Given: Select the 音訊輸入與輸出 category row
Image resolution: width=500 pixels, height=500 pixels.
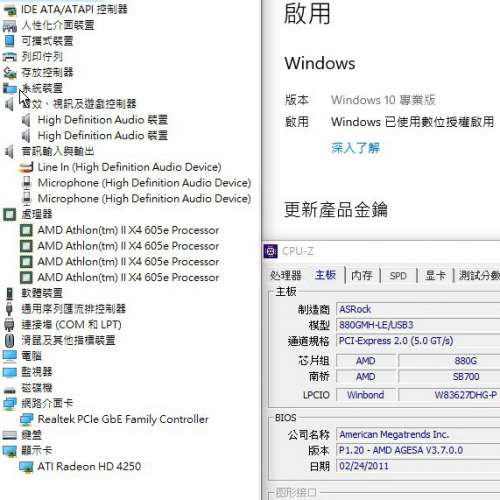Looking at the screenshot, I should (58, 151).
